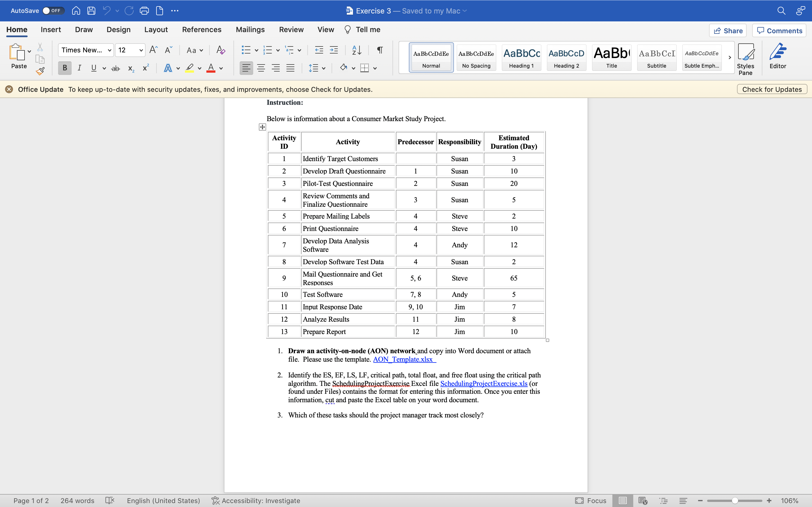
Task: Apply bold formatting
Action: (x=65, y=68)
